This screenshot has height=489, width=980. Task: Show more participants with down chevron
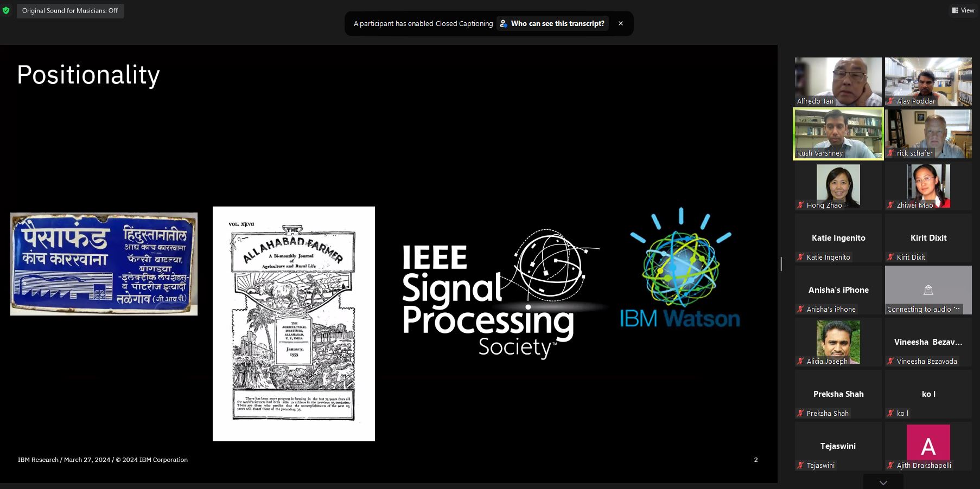(x=883, y=482)
